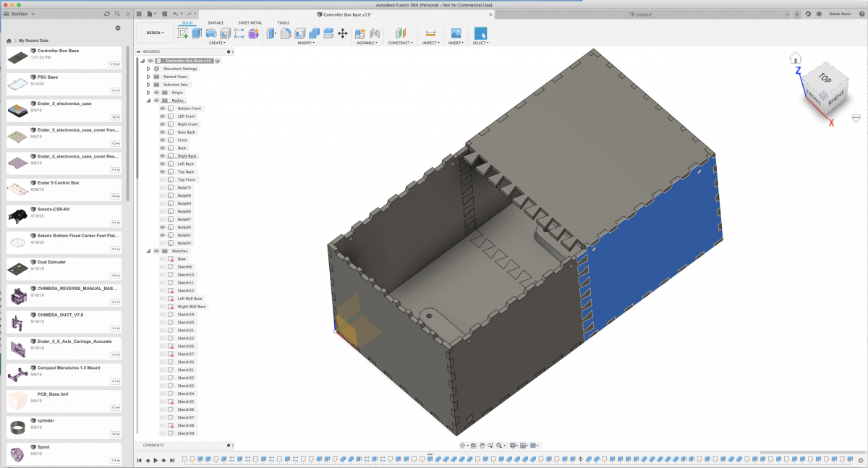The height and width of the screenshot is (468, 868).
Task: Select the Revolve tool
Action: coord(210,33)
